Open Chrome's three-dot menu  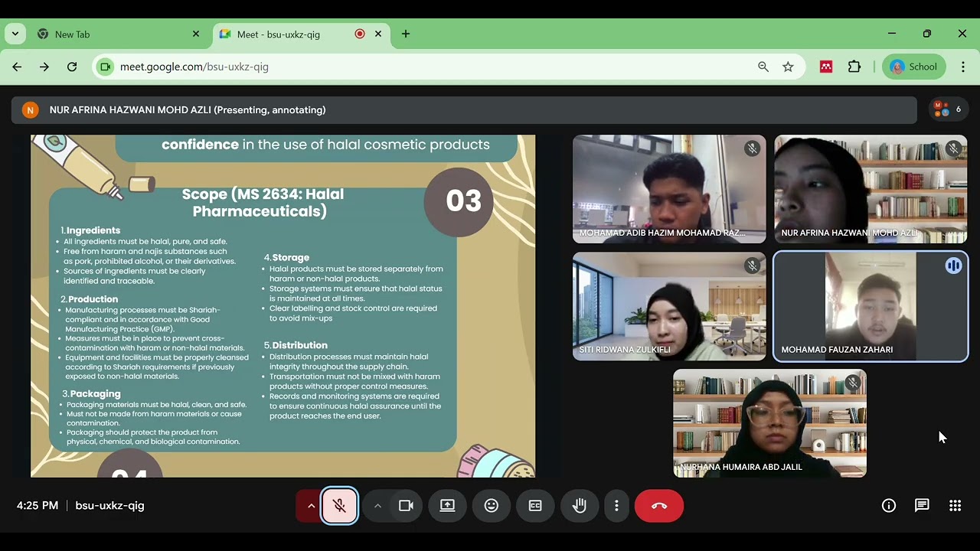coord(963,67)
